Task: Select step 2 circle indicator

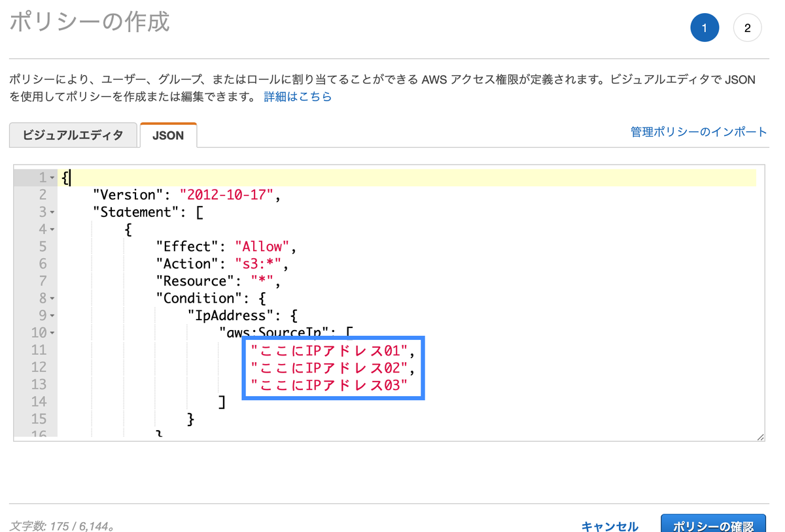Action: coord(747,28)
